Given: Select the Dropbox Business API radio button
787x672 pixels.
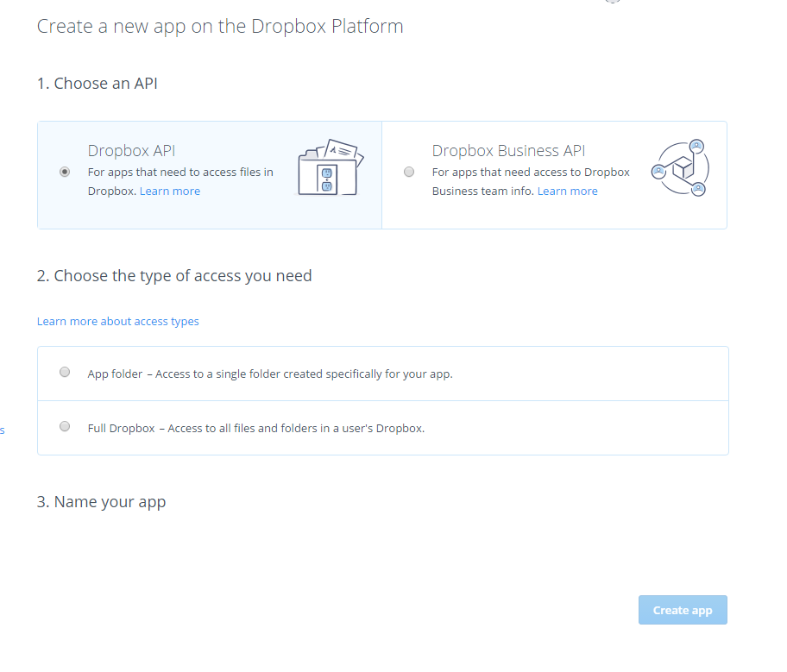Looking at the screenshot, I should coord(409,172).
